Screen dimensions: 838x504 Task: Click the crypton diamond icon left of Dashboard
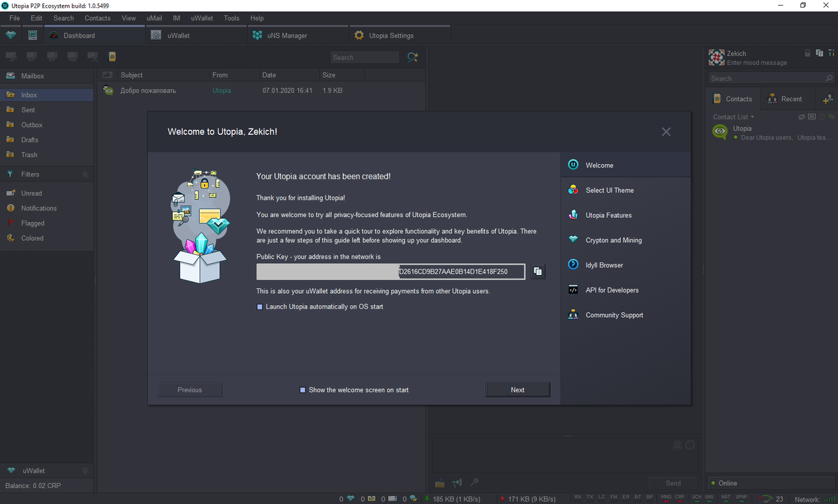coord(10,35)
